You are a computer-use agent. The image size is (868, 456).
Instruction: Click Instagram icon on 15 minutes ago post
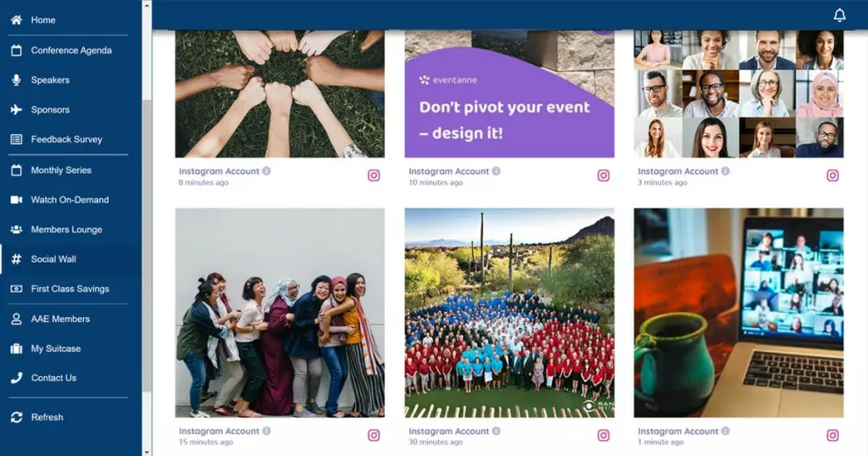[x=374, y=436]
